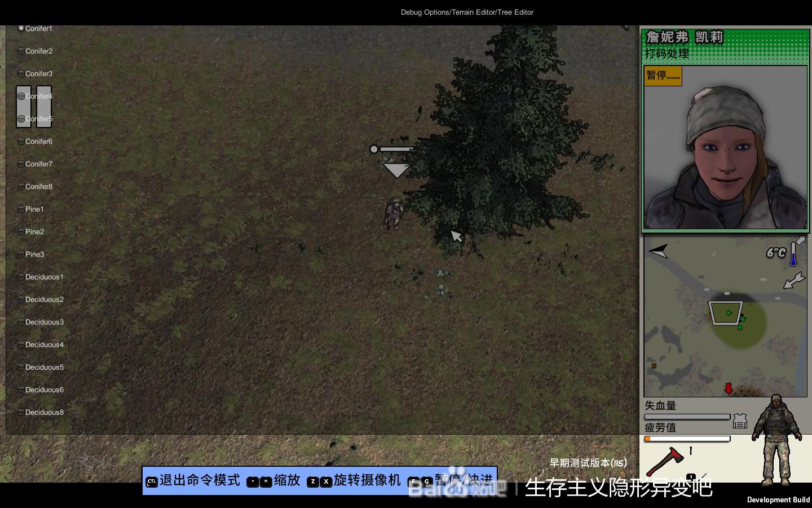The height and width of the screenshot is (508, 812).
Task: Click the 失血量 blood loss bar
Action: [x=687, y=417]
